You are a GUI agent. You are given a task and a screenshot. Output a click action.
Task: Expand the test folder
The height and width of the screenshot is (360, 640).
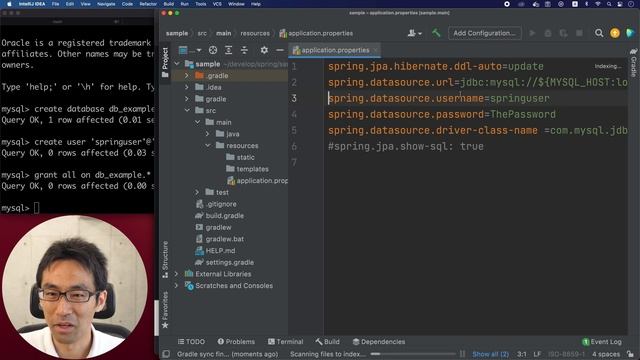pos(197,192)
